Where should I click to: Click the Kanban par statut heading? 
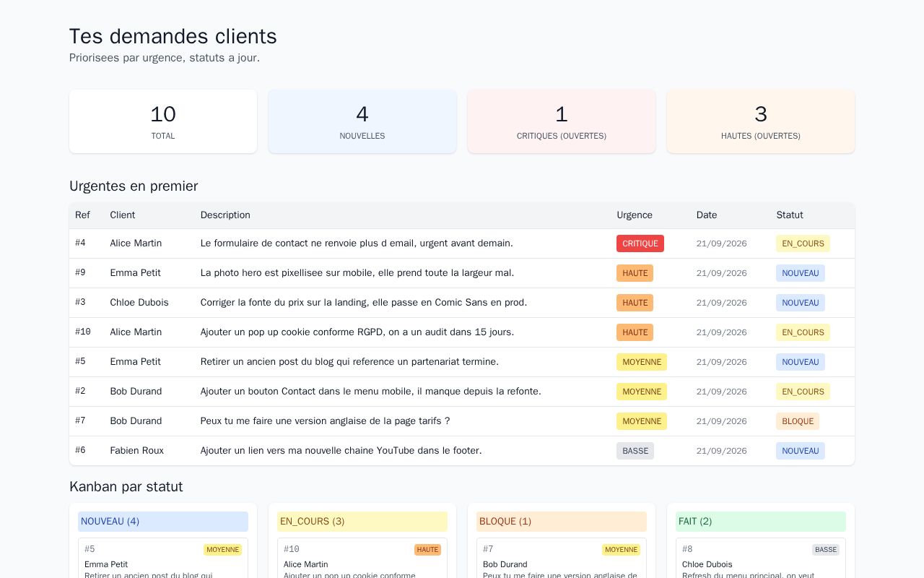[126, 487]
